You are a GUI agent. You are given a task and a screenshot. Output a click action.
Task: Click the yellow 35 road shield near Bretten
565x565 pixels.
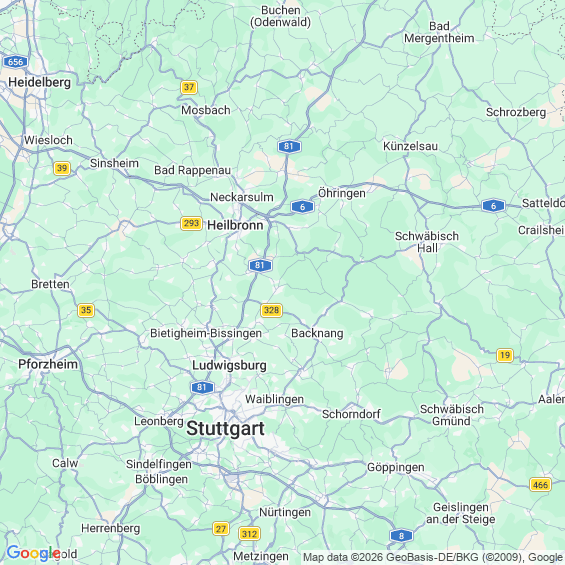(86, 310)
